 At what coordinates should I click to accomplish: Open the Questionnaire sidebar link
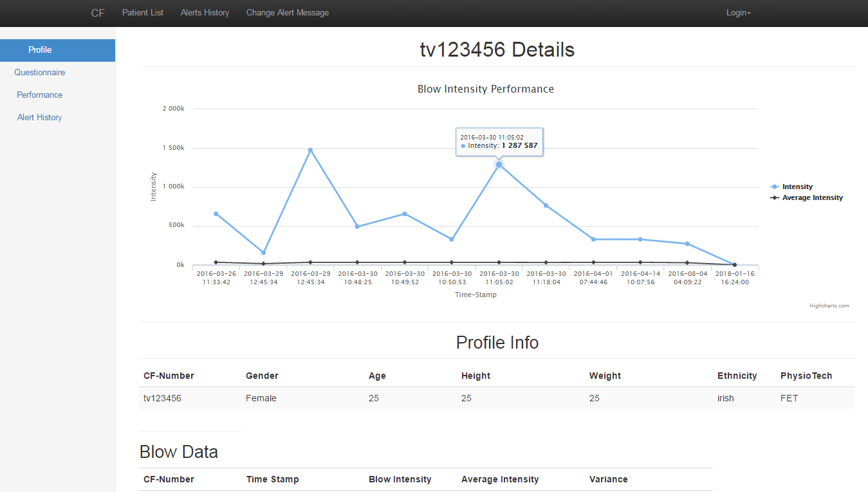pyautogui.click(x=40, y=73)
